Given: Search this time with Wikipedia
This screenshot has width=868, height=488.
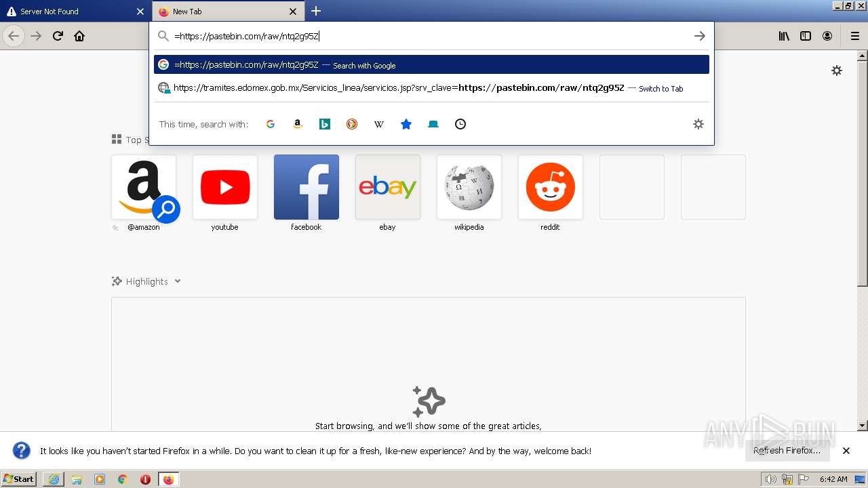Looking at the screenshot, I should 379,124.
